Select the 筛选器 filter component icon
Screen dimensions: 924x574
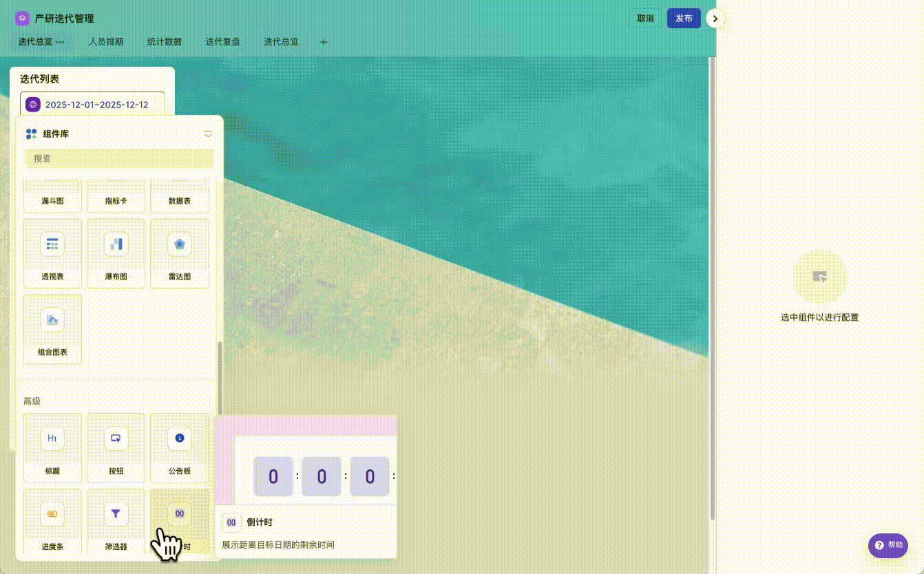tap(116, 513)
